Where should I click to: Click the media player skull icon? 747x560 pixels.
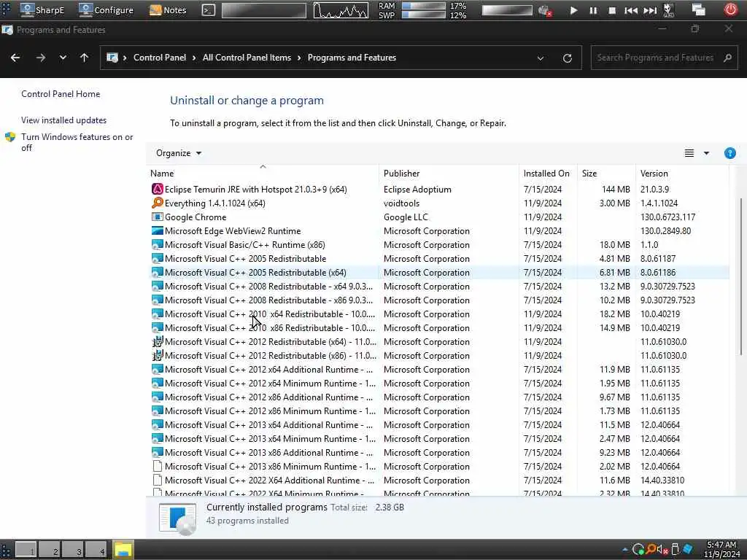pos(668,10)
